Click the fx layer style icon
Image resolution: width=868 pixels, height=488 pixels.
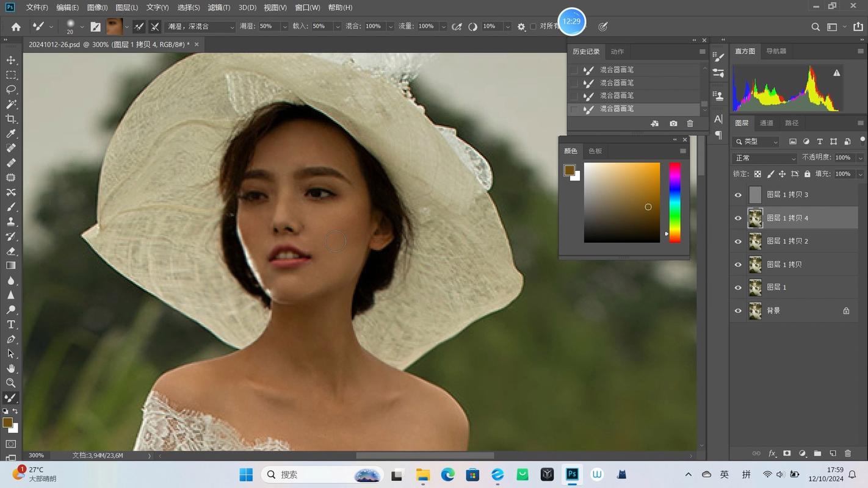[772, 453]
